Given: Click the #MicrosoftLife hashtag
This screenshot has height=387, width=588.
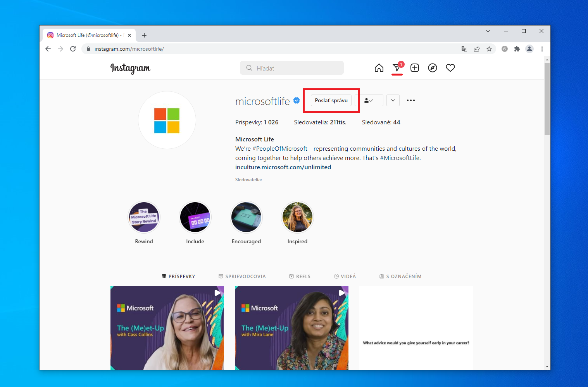Looking at the screenshot, I should pos(400,158).
